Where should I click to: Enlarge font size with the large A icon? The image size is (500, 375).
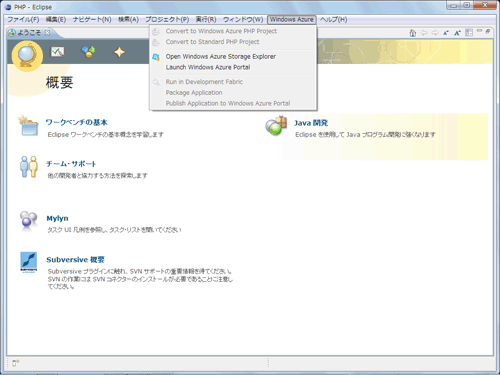point(457,33)
